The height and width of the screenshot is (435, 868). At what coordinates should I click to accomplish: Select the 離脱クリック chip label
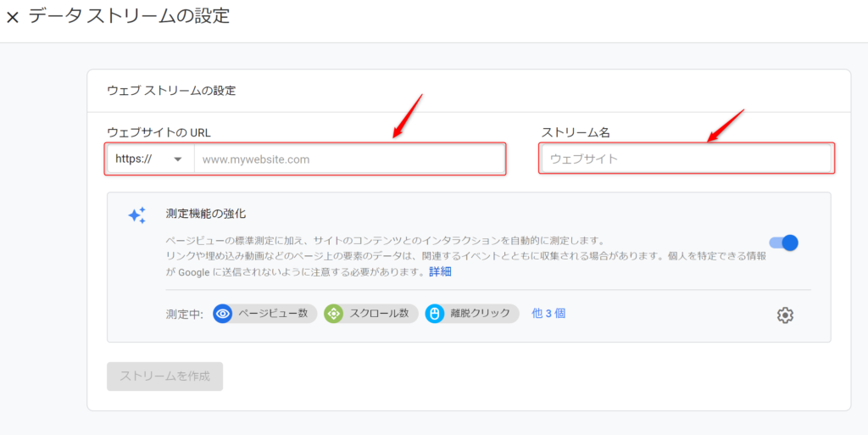[480, 313]
